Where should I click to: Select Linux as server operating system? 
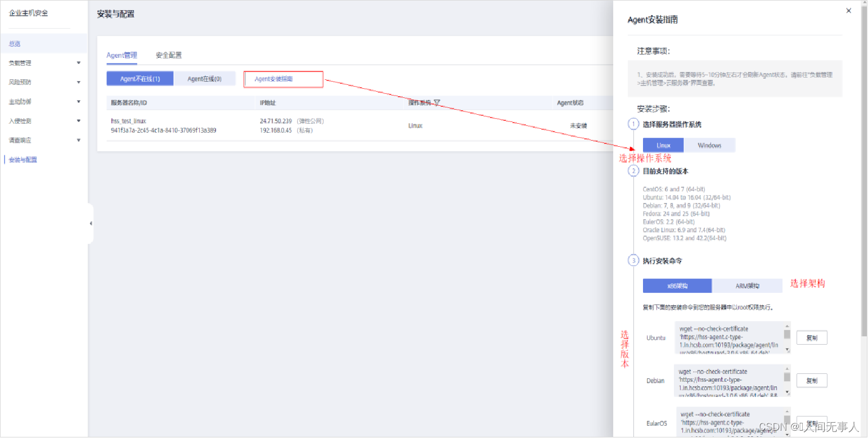(663, 145)
